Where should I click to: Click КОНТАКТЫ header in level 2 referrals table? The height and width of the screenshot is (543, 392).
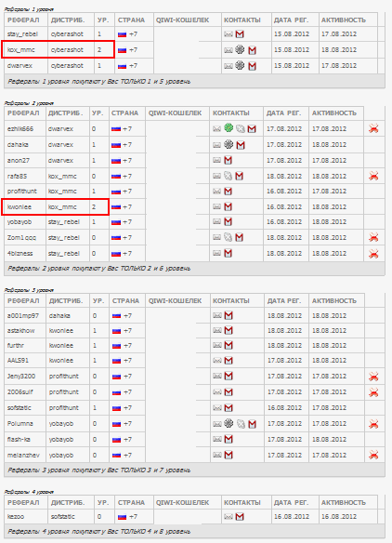(x=231, y=113)
